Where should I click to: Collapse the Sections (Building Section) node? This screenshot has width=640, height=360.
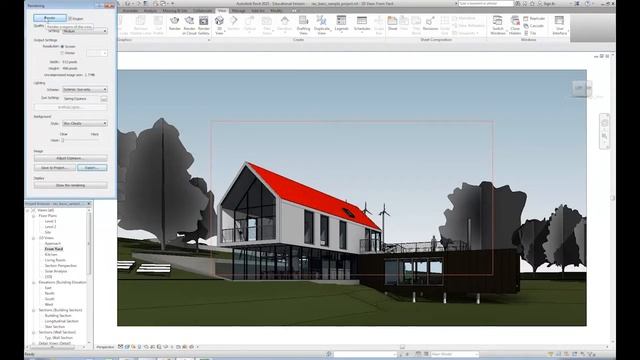coord(34,310)
